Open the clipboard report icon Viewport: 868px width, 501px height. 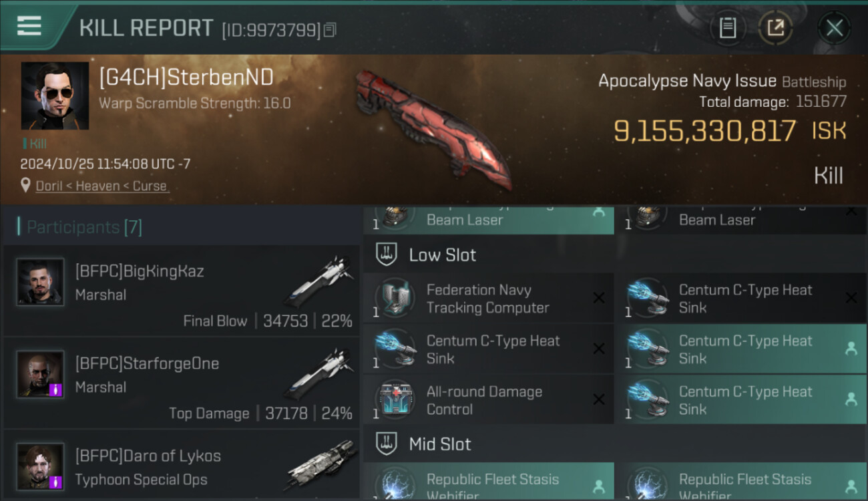tap(728, 28)
